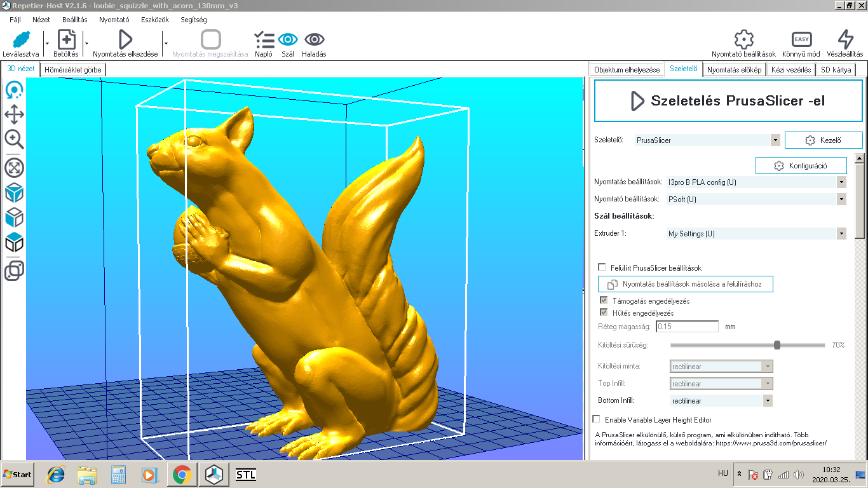Start printing with Nyomtatás elkezdése
868x488 pixels.
[125, 39]
